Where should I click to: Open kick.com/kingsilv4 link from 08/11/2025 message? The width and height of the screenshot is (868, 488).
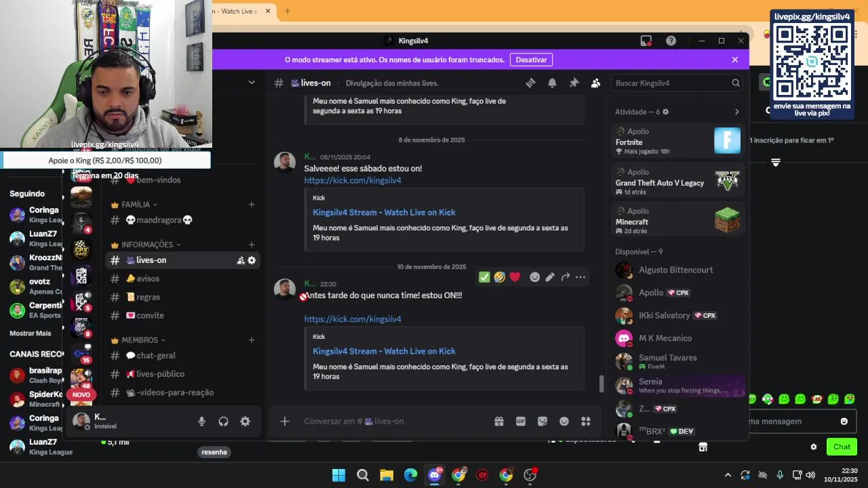pyautogui.click(x=353, y=180)
